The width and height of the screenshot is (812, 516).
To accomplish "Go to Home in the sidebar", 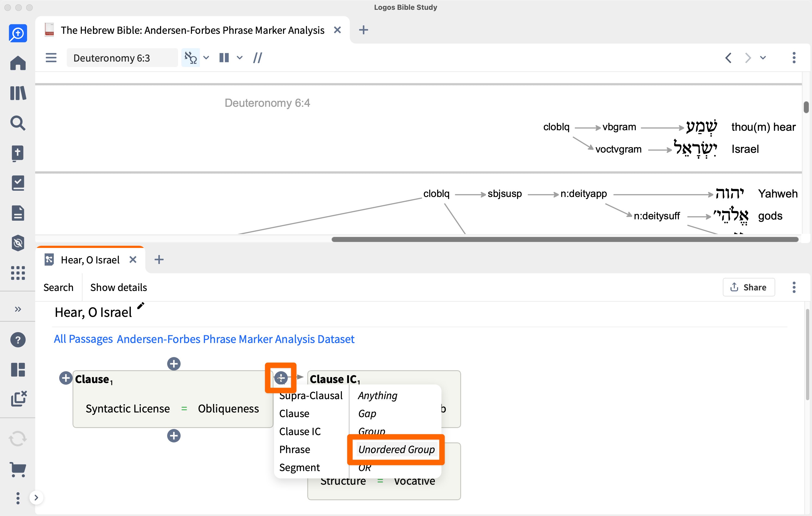I will click(18, 63).
